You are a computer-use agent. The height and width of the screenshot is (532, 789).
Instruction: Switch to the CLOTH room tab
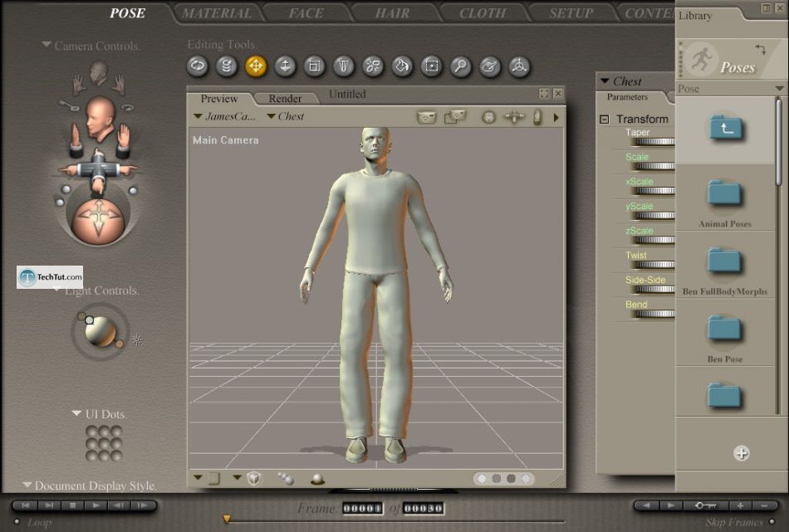click(483, 13)
